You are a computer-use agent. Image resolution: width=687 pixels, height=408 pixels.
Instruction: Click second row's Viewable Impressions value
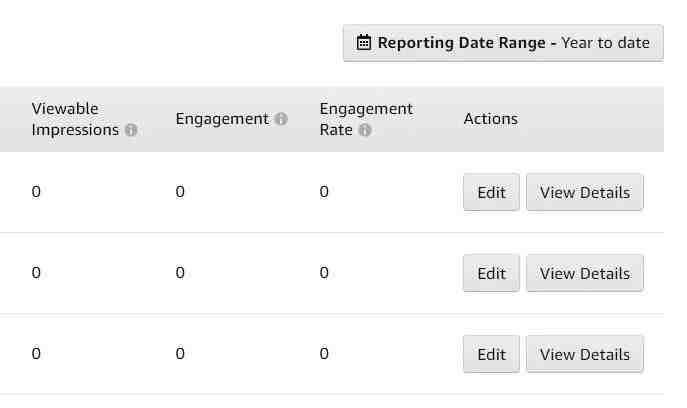tap(36, 273)
